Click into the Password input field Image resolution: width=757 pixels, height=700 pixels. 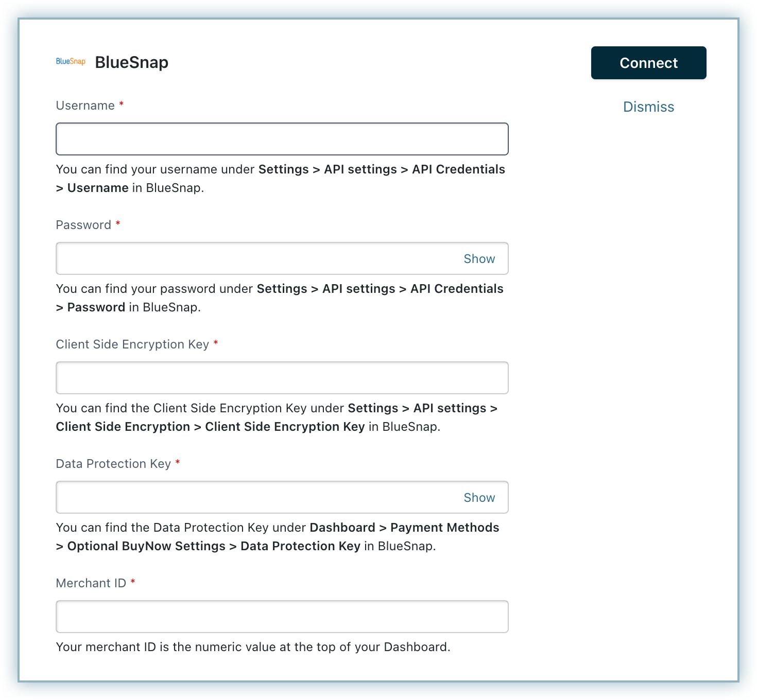point(252,258)
